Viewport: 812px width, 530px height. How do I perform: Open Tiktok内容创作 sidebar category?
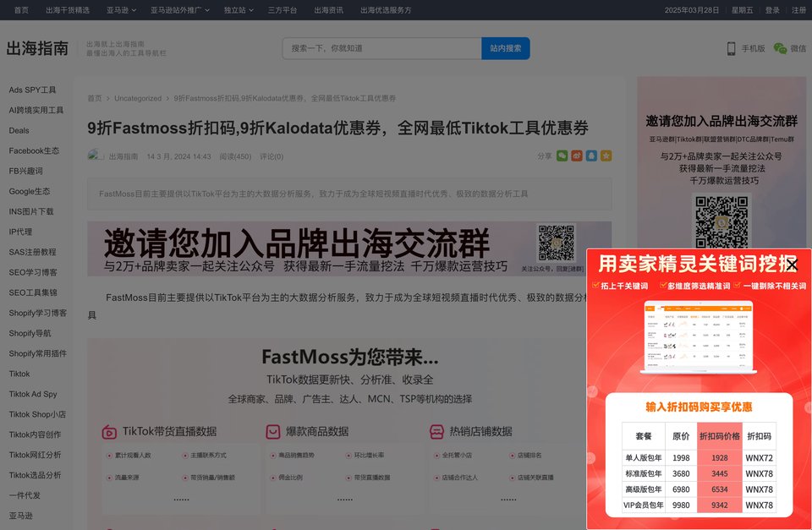pyautogui.click(x=35, y=434)
